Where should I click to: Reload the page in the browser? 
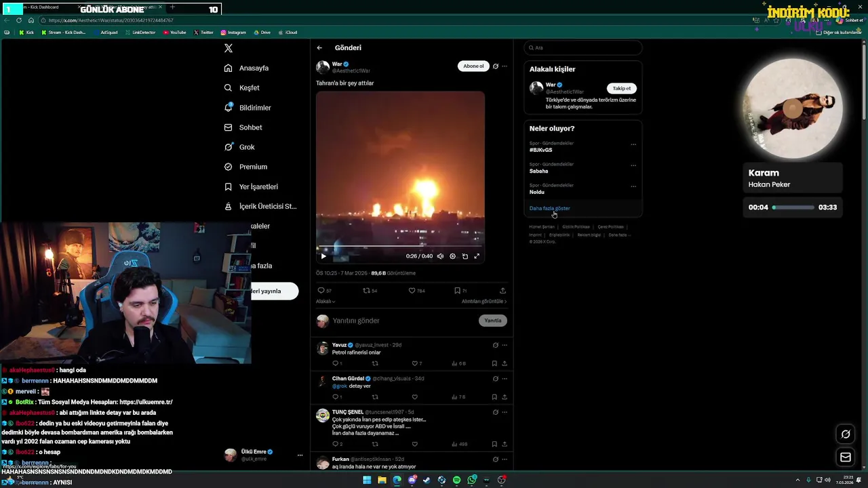click(19, 20)
